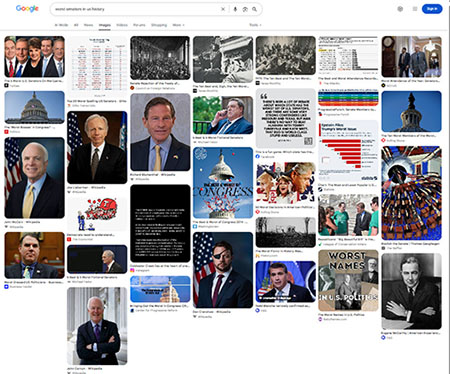
Task: Open the Capitol dome statue silhouette photo
Action: [412, 111]
